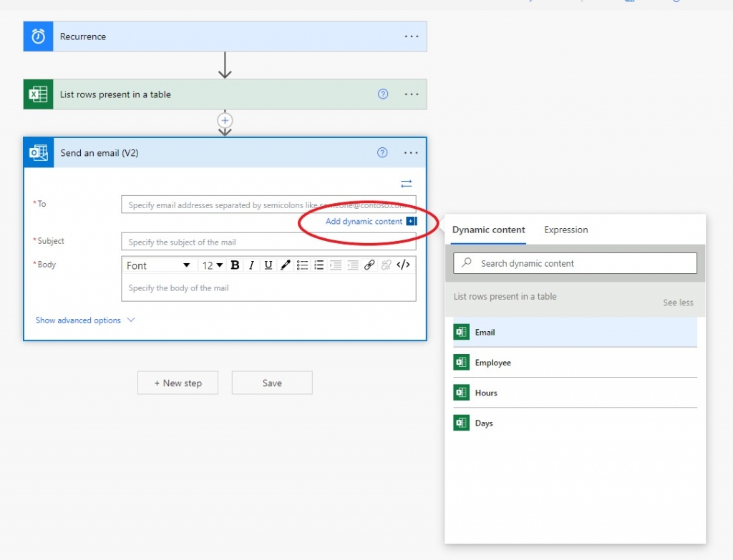Select the Email dynamic content item

point(485,332)
